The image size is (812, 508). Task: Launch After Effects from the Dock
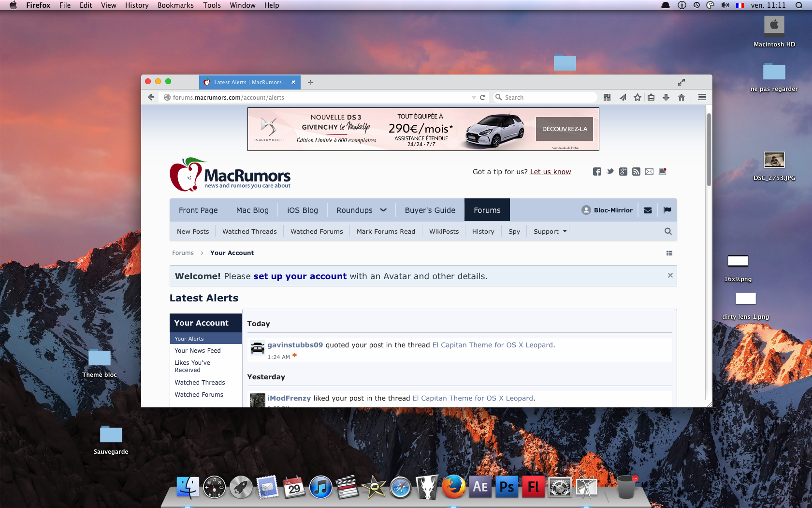pos(480,487)
